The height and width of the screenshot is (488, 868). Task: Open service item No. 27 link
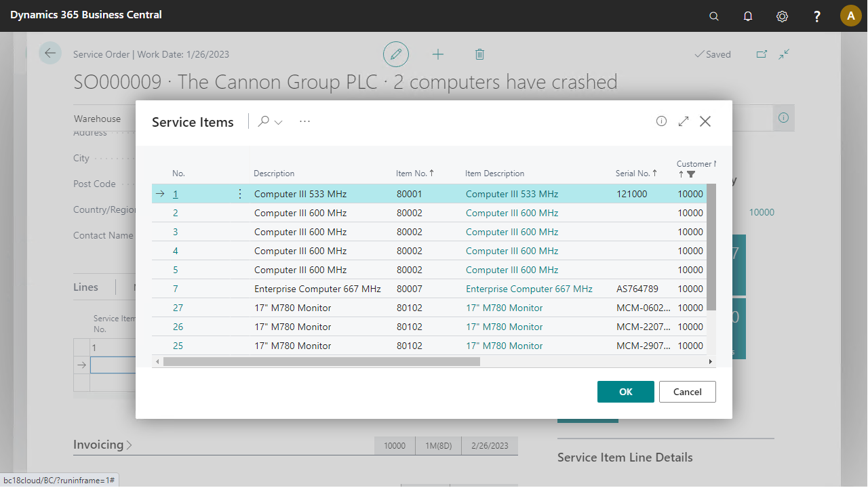[178, 308]
